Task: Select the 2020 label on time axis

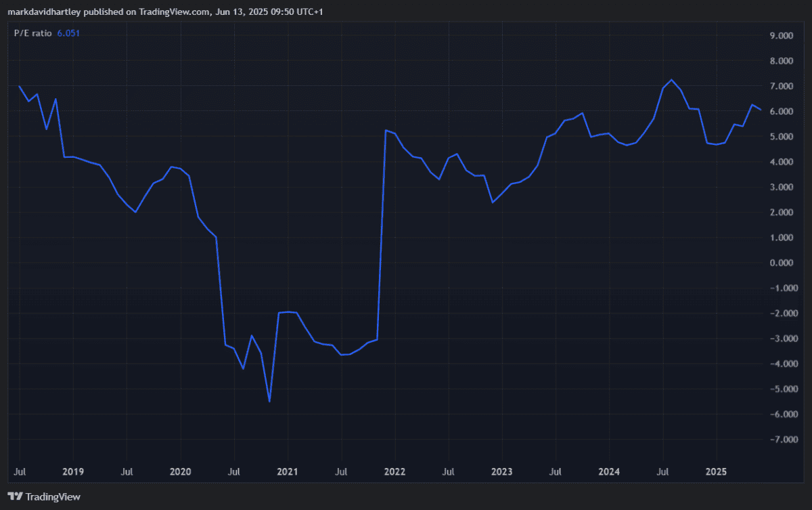Action: (180, 469)
